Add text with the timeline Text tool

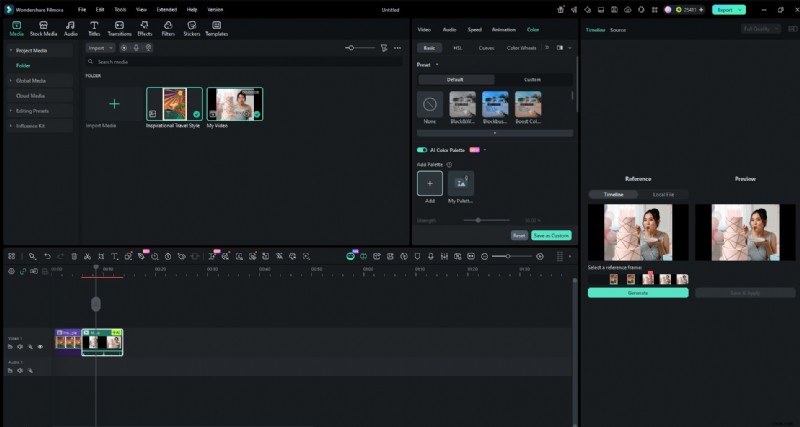(115, 256)
